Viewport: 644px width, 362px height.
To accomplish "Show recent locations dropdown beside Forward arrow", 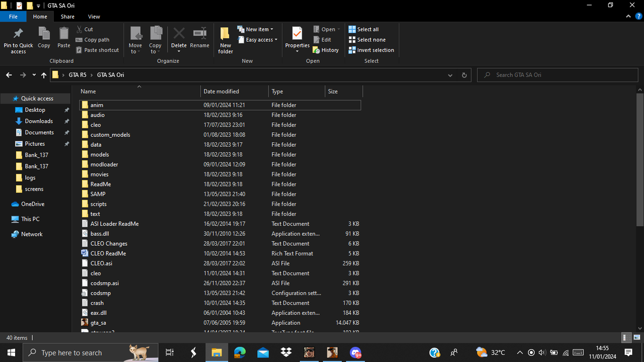I will pos(34,75).
